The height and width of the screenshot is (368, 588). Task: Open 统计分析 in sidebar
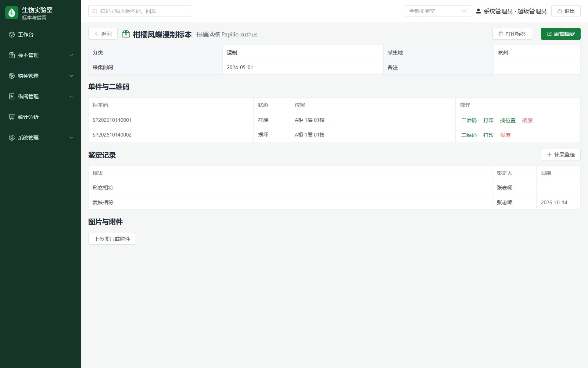point(40,117)
